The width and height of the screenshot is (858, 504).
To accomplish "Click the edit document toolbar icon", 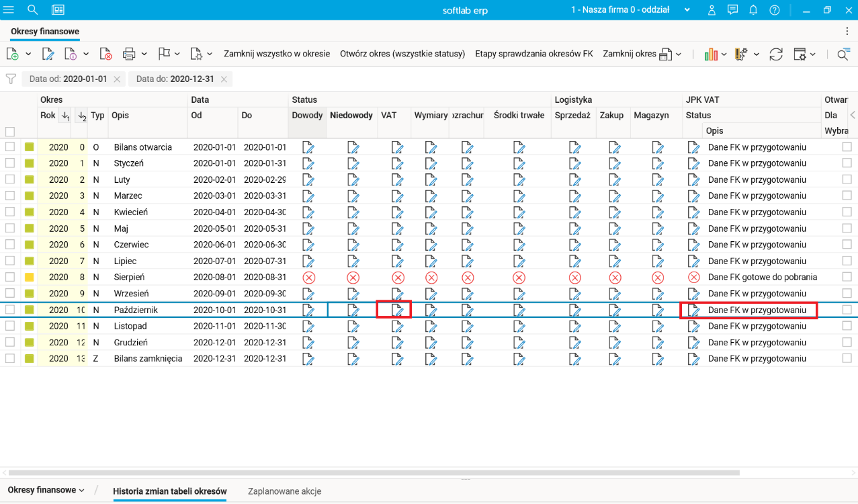I will pyautogui.click(x=47, y=54).
